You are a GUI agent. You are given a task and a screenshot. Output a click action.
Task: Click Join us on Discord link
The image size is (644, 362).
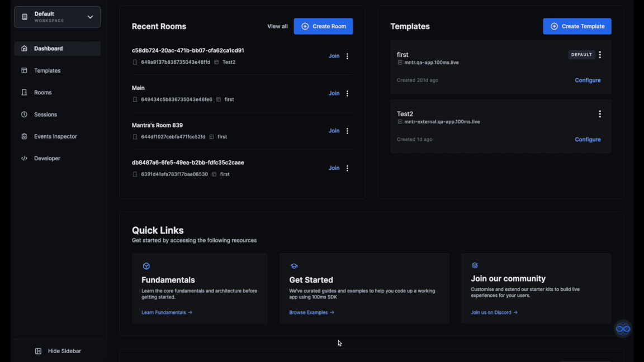click(494, 312)
